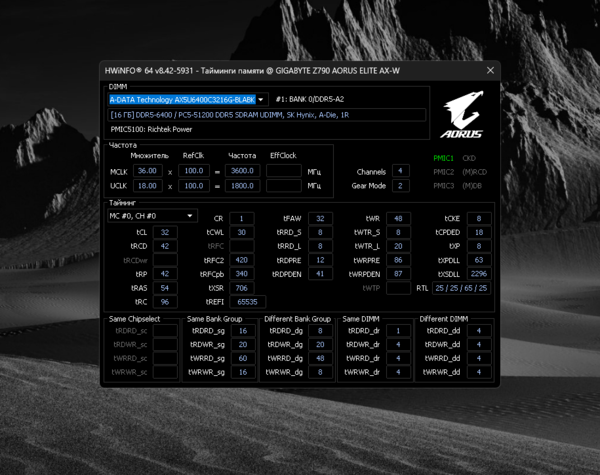
Task: Open the DIMM module selection dropdown
Action: pos(188,100)
